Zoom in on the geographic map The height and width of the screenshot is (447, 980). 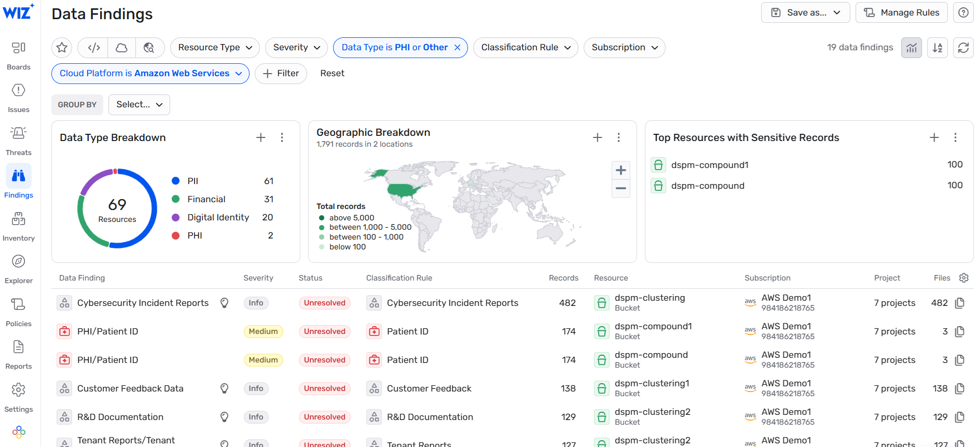coord(620,170)
